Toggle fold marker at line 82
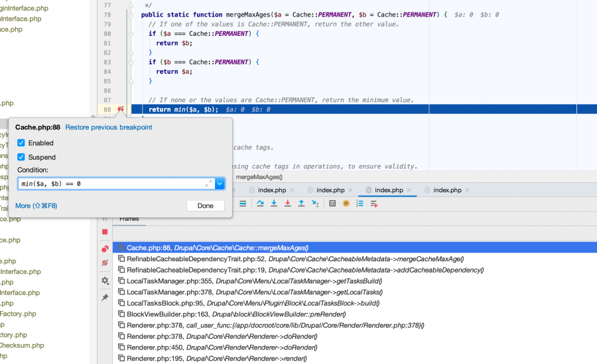Screen dimensions: 597x364 131,52
